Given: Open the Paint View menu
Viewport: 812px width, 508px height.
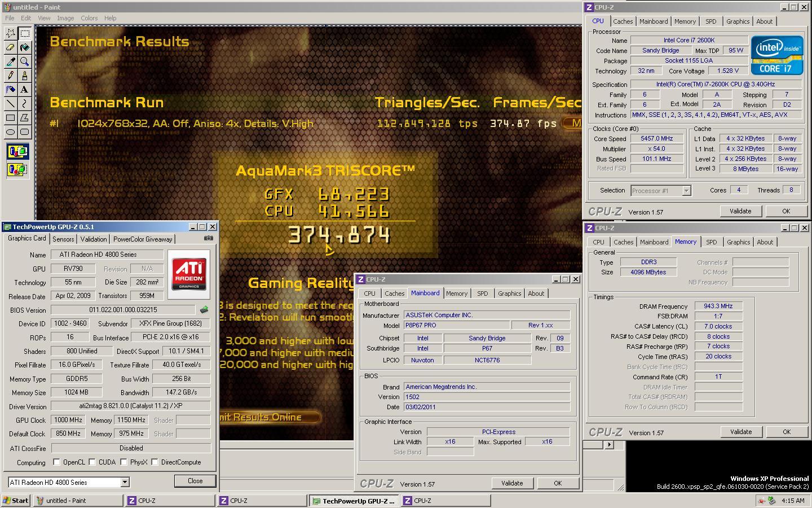Looking at the screenshot, I should click(44, 18).
